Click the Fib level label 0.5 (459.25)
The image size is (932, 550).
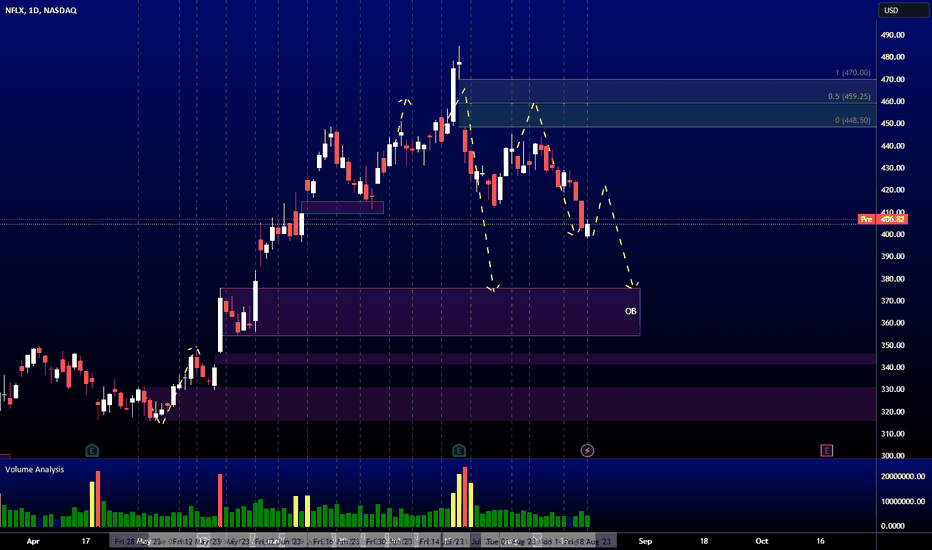point(849,96)
